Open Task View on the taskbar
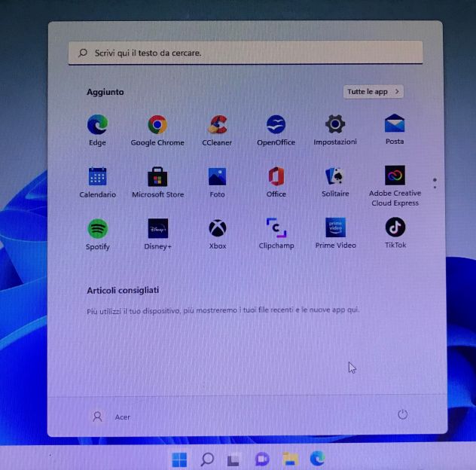This screenshot has width=476, height=470. pos(234,459)
